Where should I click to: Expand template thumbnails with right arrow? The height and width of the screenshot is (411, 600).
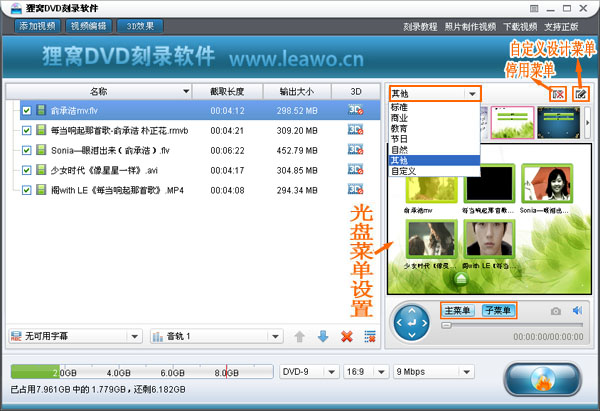pyautogui.click(x=587, y=123)
